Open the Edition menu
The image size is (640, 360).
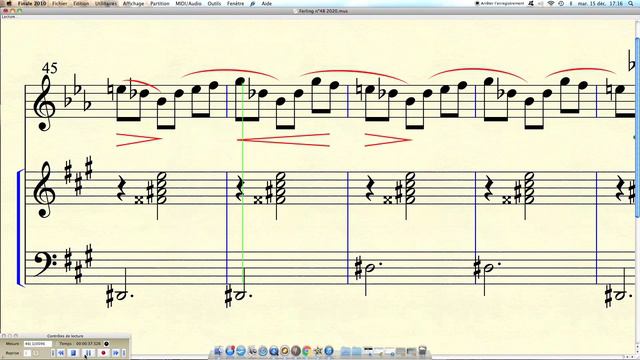coord(81,3)
